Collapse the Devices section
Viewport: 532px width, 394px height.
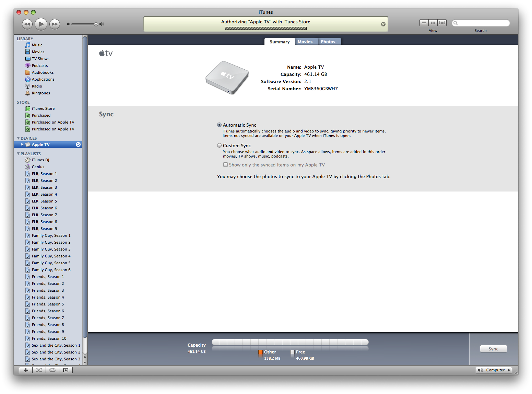(18, 138)
